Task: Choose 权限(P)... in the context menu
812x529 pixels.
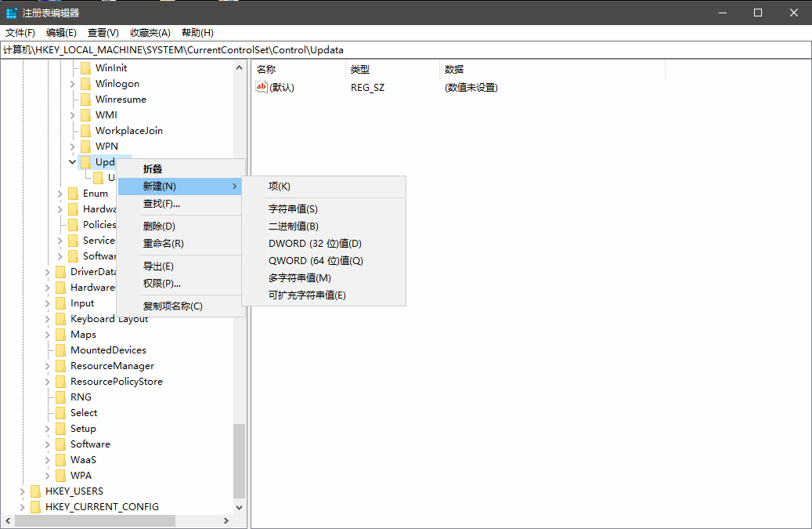Action: pyautogui.click(x=179, y=284)
